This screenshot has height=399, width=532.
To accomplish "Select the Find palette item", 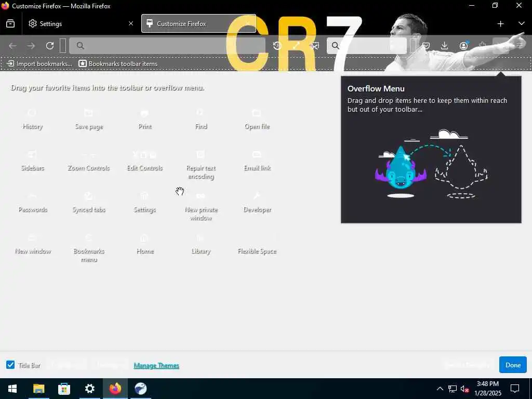I will [x=201, y=120].
